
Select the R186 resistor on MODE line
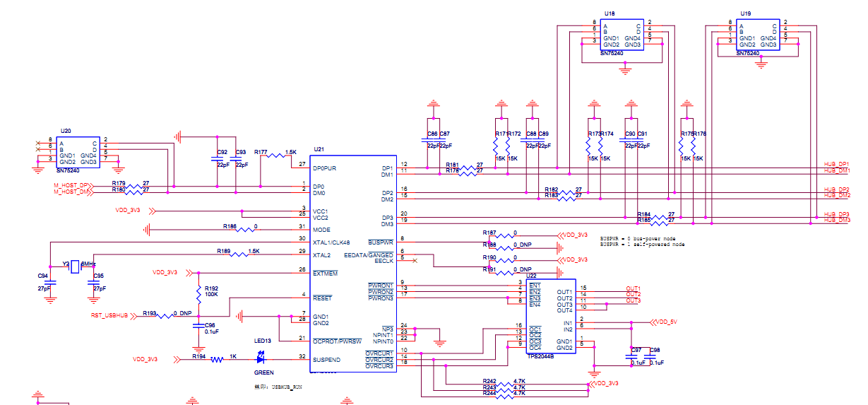click(246, 230)
